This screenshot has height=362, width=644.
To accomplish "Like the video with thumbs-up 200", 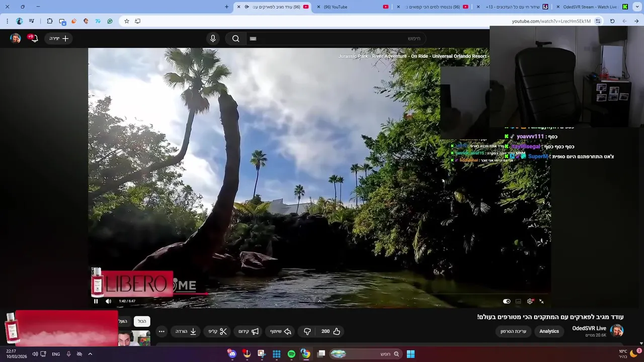I will pyautogui.click(x=331, y=331).
